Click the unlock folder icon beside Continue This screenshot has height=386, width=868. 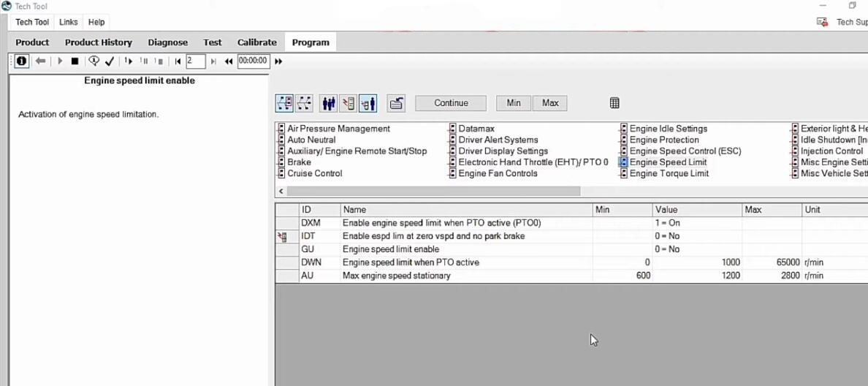tap(396, 103)
